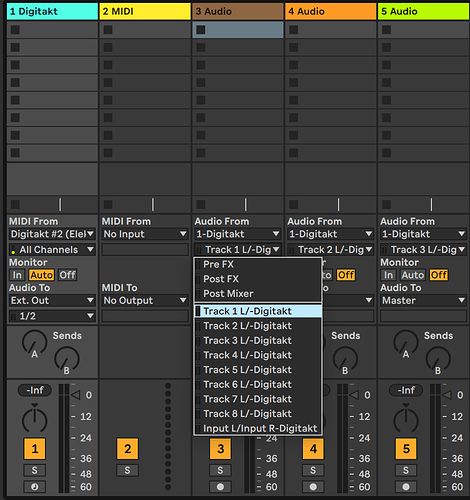
Task: Select the 4 Audio track header
Action: 331,11
